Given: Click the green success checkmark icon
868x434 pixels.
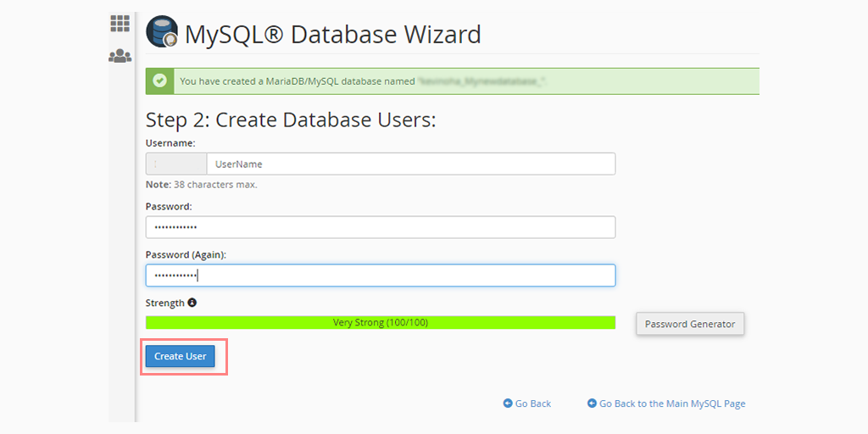Looking at the screenshot, I should (160, 81).
